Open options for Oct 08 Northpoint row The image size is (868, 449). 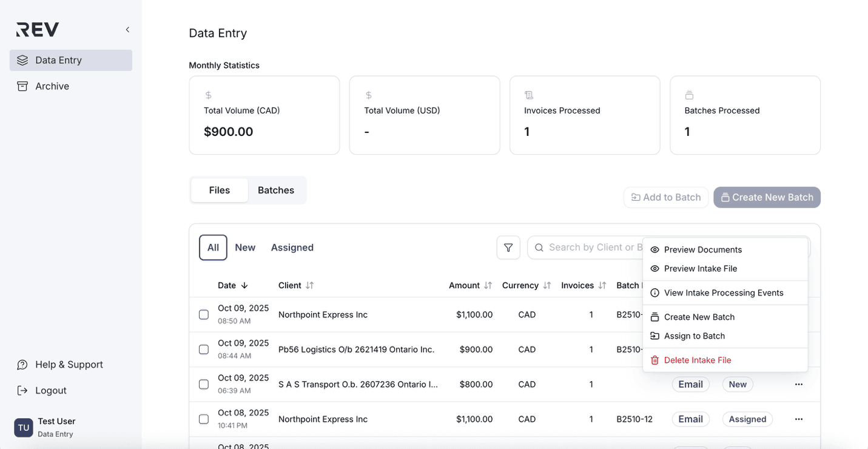click(798, 419)
